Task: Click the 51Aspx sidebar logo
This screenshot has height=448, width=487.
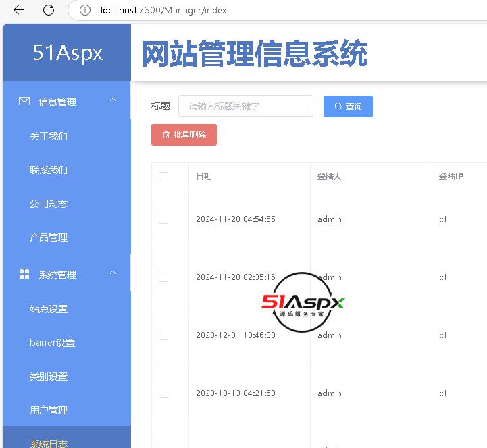Action: [68, 53]
